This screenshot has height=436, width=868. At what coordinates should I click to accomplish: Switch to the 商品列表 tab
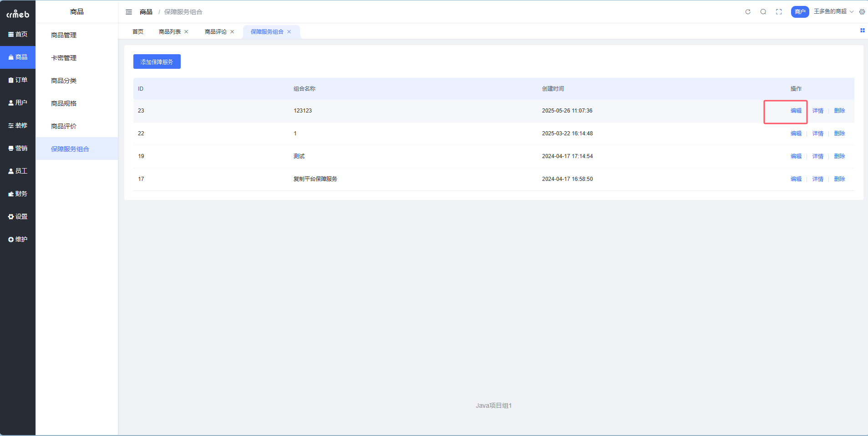pyautogui.click(x=169, y=32)
